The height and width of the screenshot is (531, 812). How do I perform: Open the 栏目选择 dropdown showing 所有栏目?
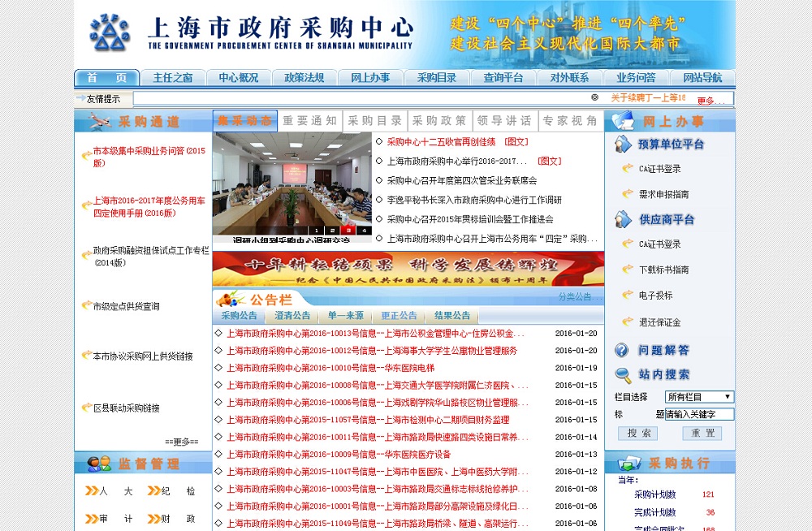pyautogui.click(x=699, y=397)
